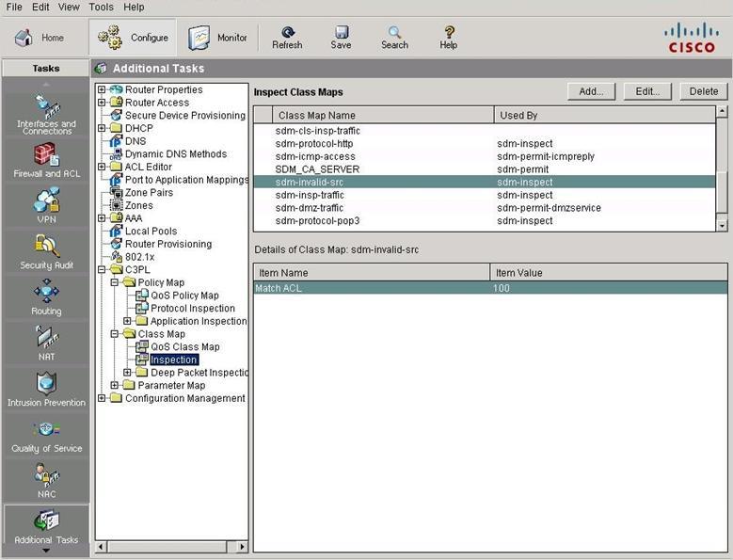Screen dimensions: 733x560
Task: Select the QoS Policy Map node
Action: 184,296
